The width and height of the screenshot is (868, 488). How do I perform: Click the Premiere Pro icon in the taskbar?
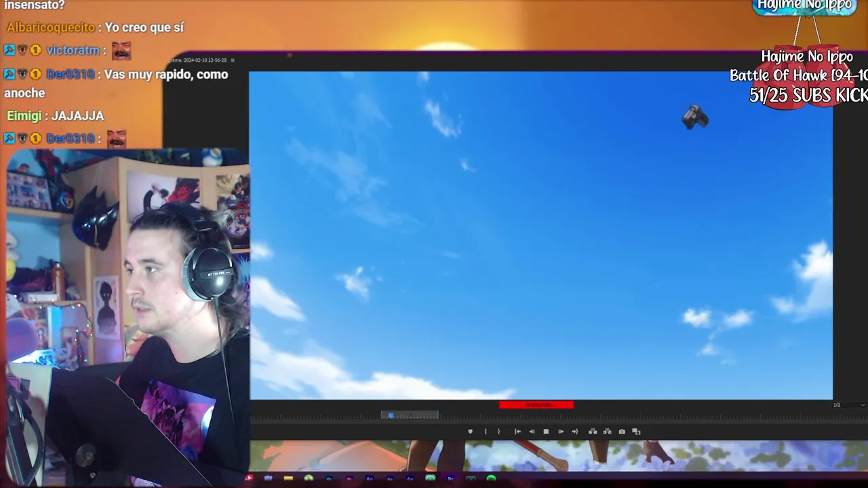(451, 479)
